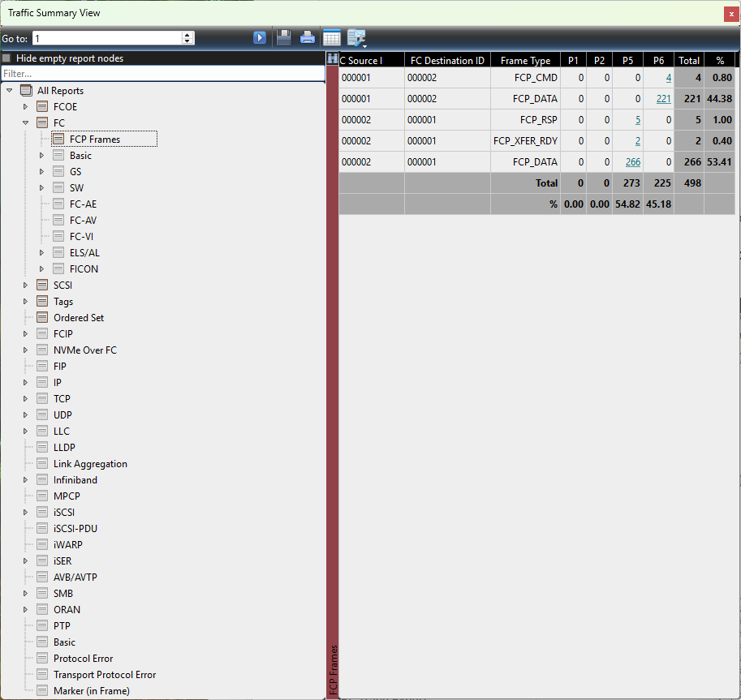Click the Go button next to Go to field

[260, 38]
